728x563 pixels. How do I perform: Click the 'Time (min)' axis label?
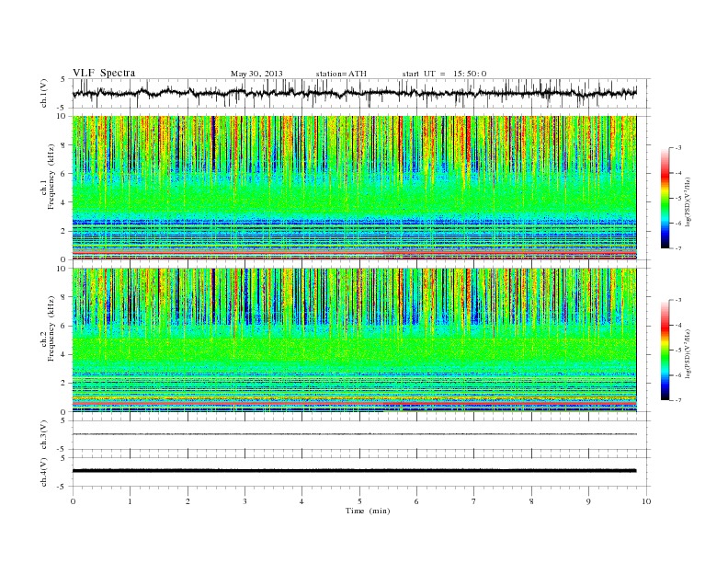368,511
